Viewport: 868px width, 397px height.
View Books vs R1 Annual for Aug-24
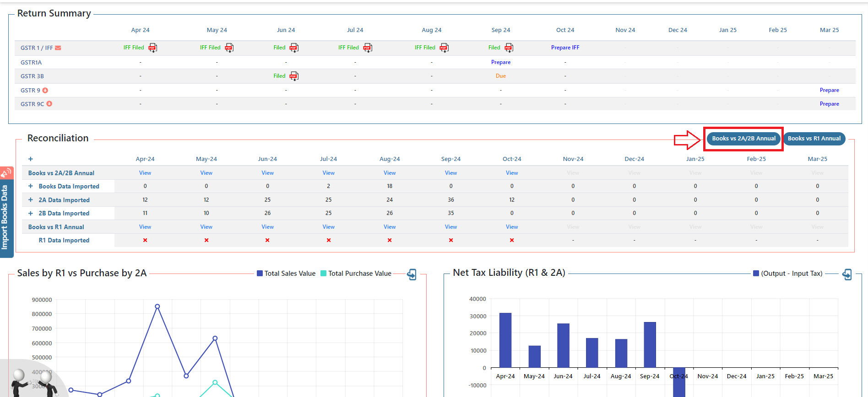coord(390,227)
